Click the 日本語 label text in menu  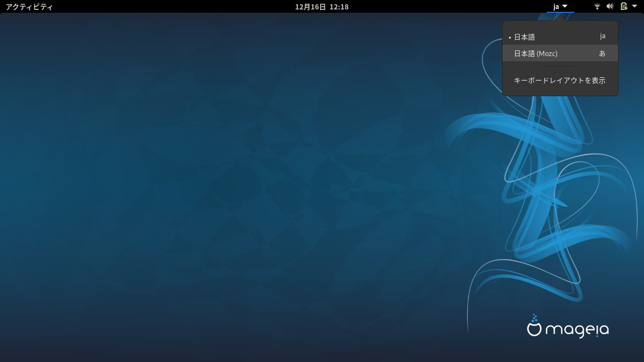(x=524, y=37)
